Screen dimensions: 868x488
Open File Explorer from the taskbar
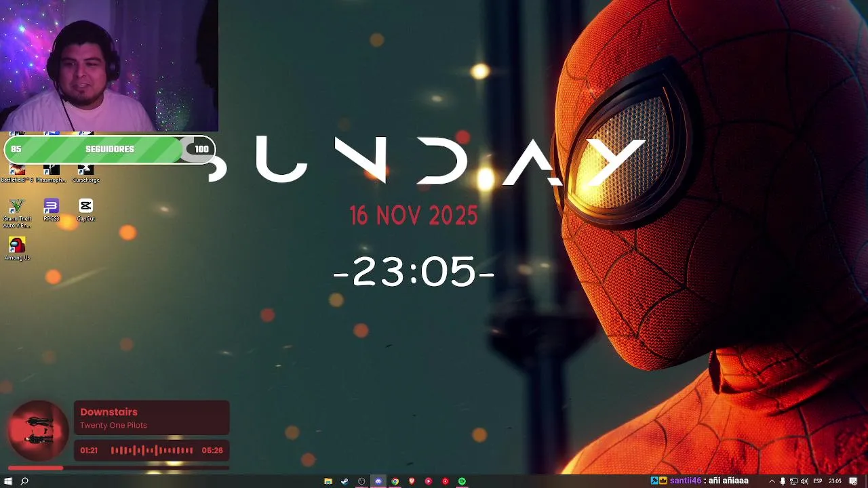[x=328, y=481]
